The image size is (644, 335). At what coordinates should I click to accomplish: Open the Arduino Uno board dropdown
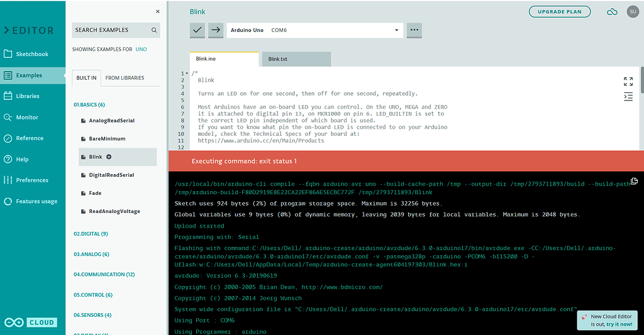(x=314, y=30)
